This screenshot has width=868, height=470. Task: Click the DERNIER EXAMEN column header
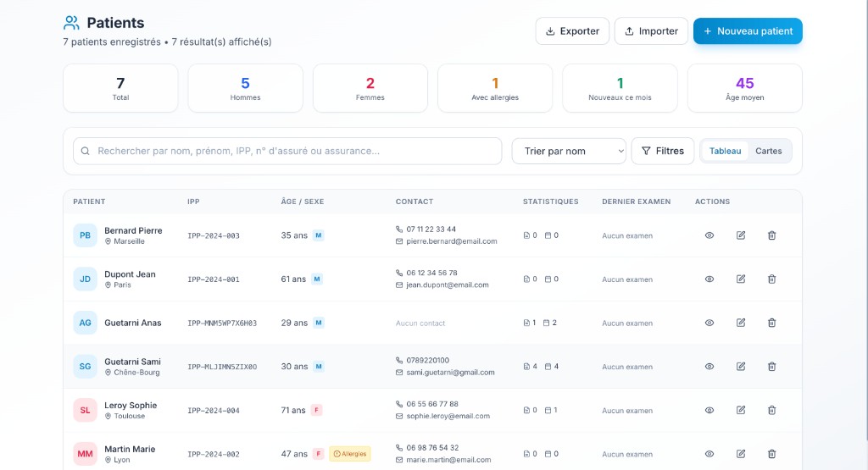(x=636, y=202)
